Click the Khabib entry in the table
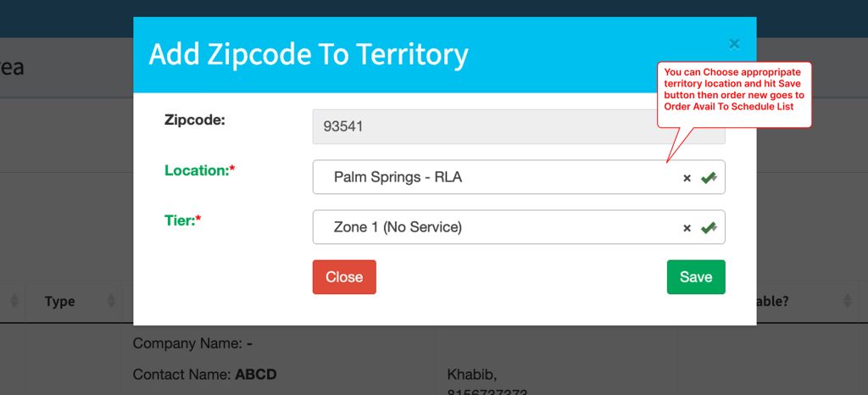Screen dimensions: 868x395 (470, 375)
